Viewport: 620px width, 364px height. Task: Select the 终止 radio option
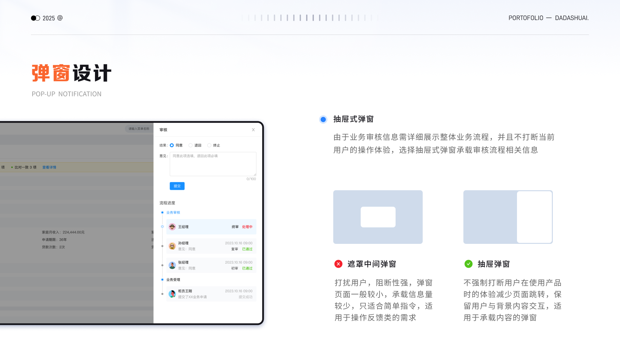pos(209,145)
